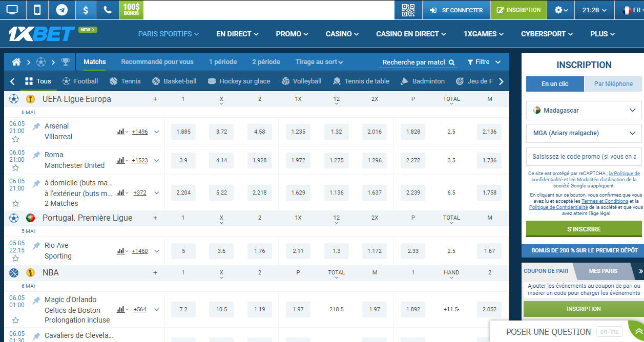
Task: Expand the Casino en Direct menu
Action: point(411,34)
